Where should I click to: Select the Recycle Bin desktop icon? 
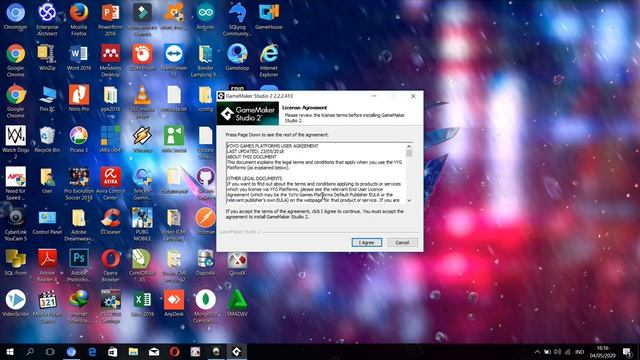47,140
